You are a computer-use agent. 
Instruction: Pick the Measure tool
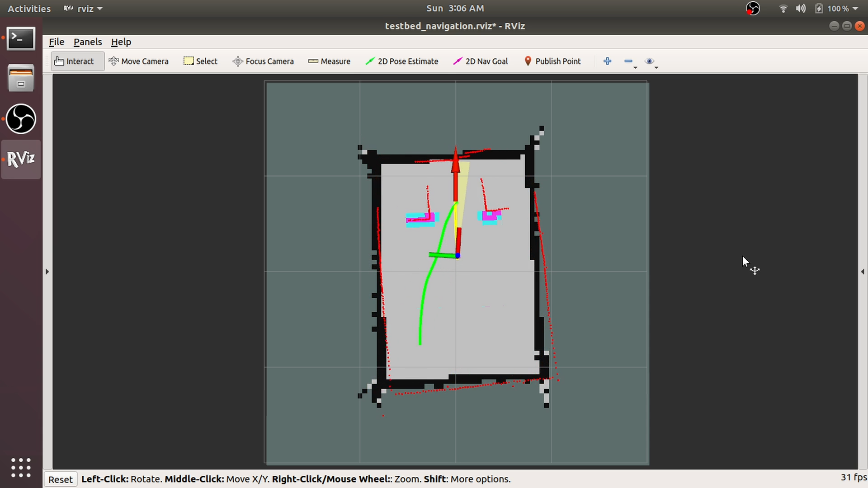point(329,61)
